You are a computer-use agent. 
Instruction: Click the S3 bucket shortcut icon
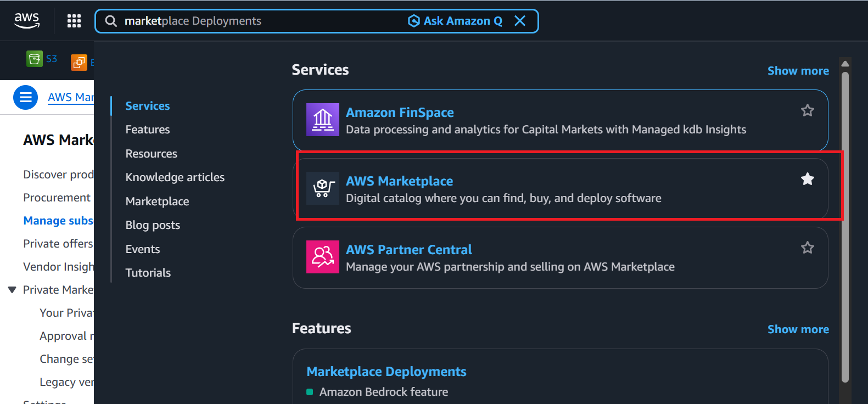pos(35,59)
